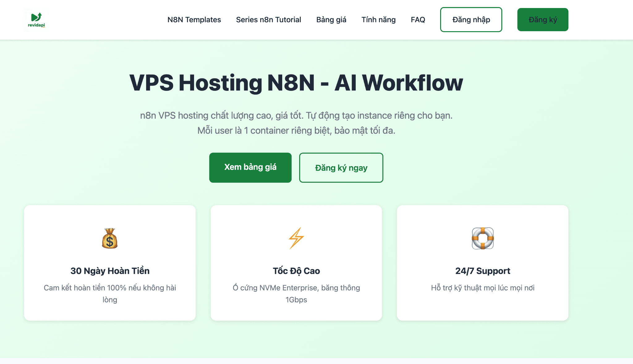Click the Đăng nhập button

471,19
